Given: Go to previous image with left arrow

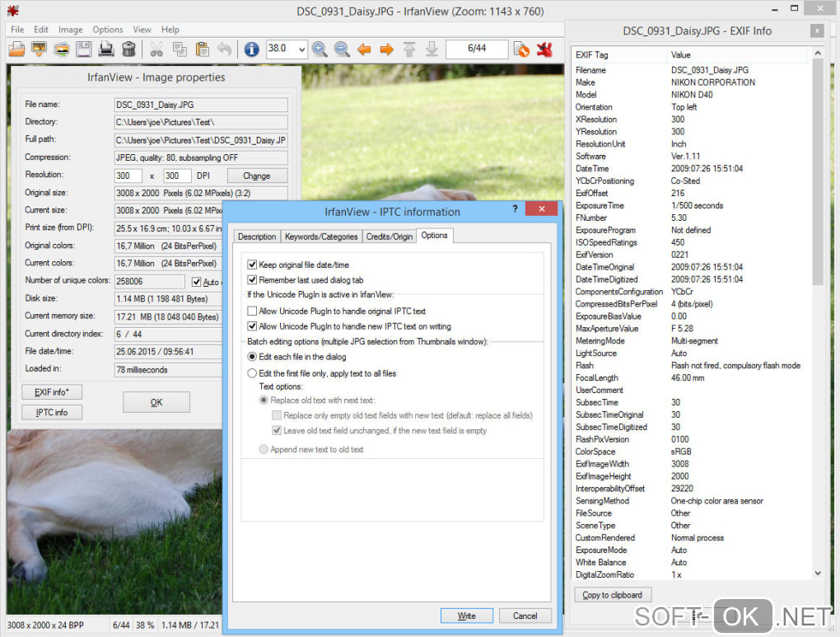Looking at the screenshot, I should pyautogui.click(x=364, y=49).
